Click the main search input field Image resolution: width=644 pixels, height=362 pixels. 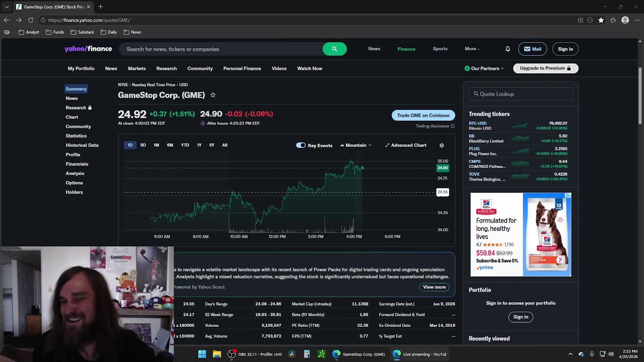point(221,49)
